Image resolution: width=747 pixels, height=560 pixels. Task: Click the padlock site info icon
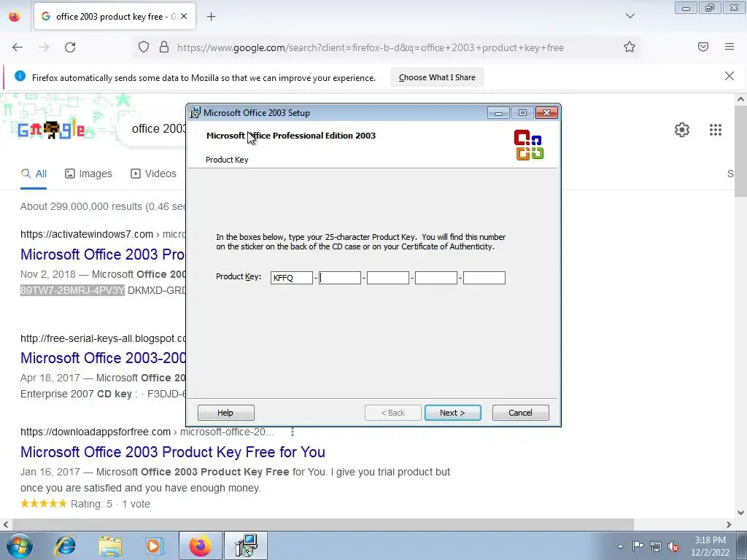pyautogui.click(x=164, y=47)
